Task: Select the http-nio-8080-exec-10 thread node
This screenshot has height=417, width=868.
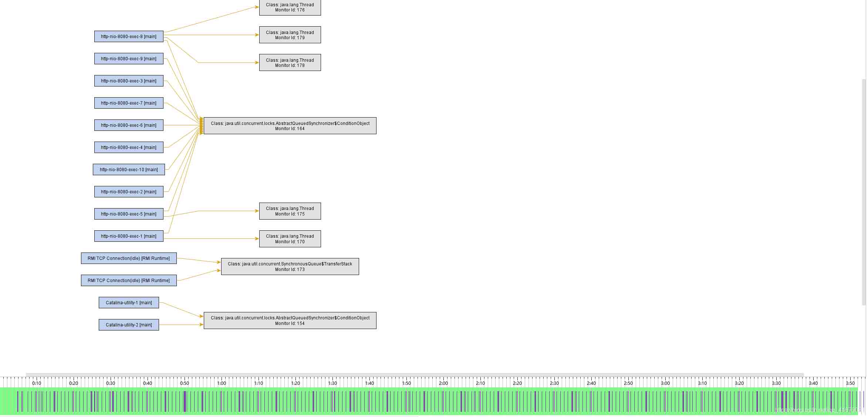Action: pos(129,170)
